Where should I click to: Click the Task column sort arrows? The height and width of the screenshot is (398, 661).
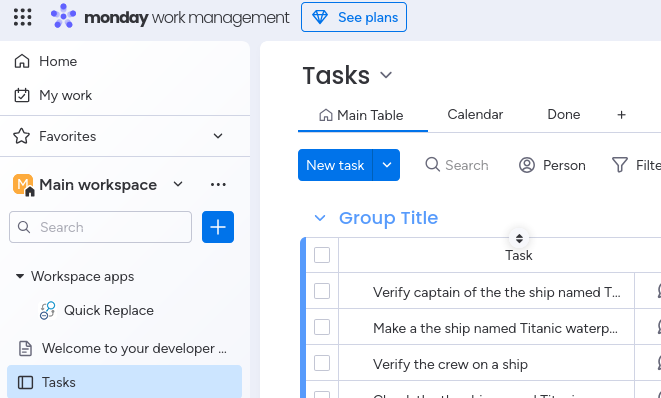click(519, 239)
